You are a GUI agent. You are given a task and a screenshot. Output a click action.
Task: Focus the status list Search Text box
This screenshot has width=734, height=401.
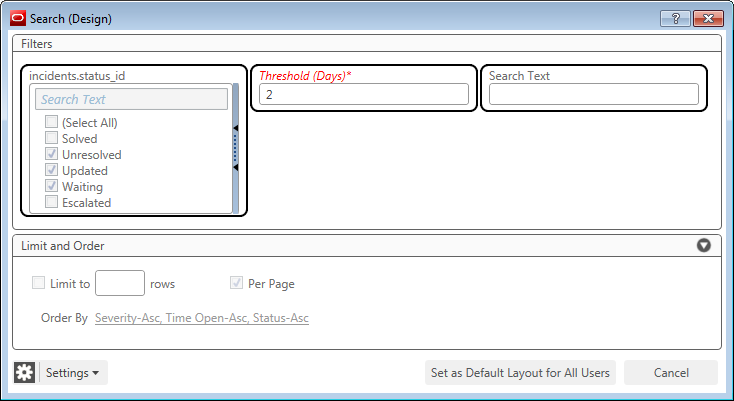(131, 99)
